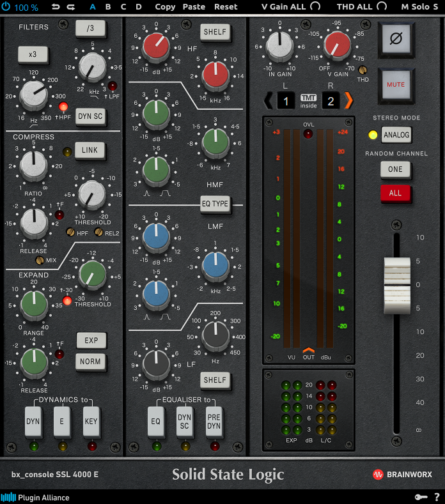Click the TMT inside logo

309,101
